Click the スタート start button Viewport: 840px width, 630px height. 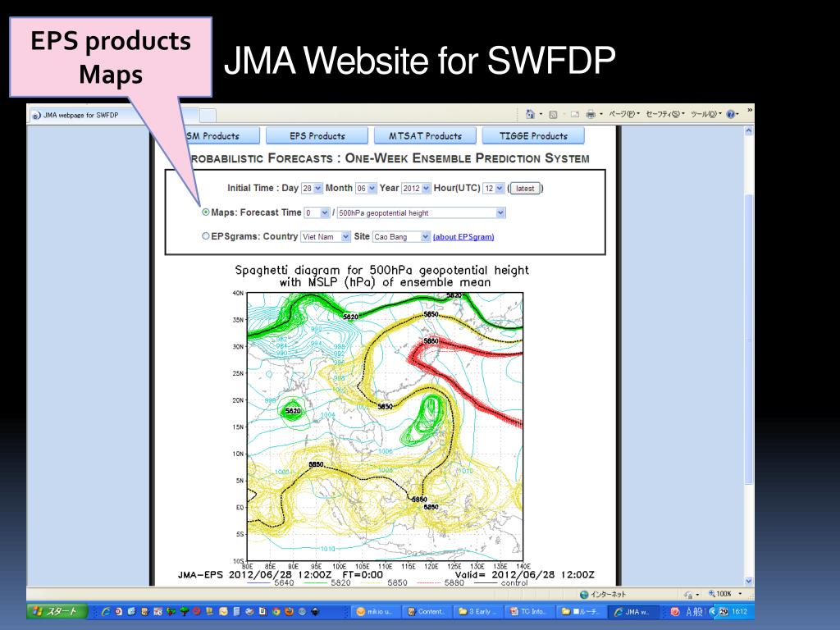57,611
